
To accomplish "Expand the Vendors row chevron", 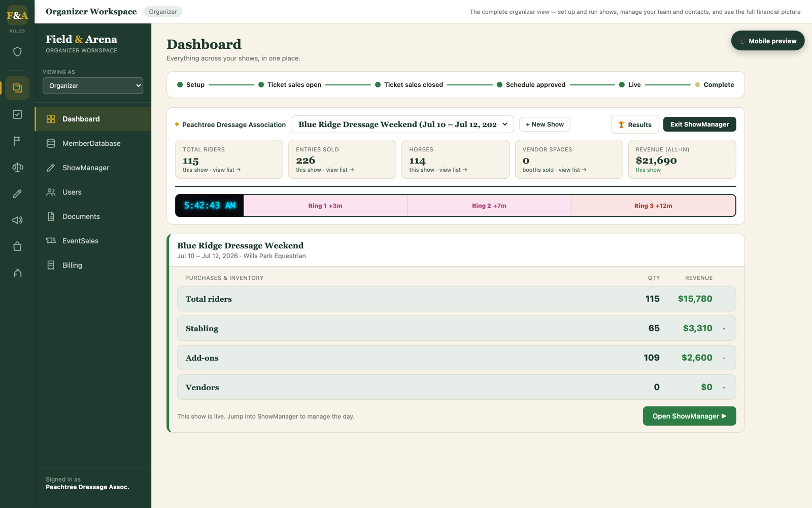I will pos(724,388).
